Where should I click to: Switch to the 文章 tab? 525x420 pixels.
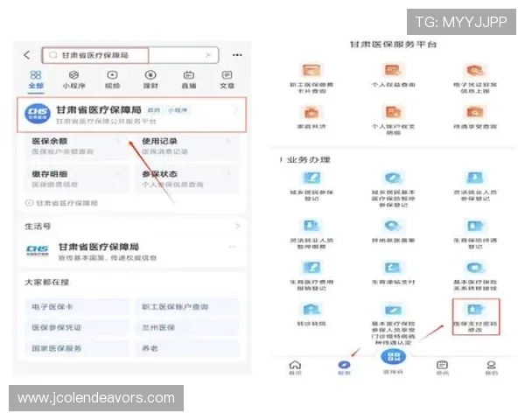tap(227, 80)
